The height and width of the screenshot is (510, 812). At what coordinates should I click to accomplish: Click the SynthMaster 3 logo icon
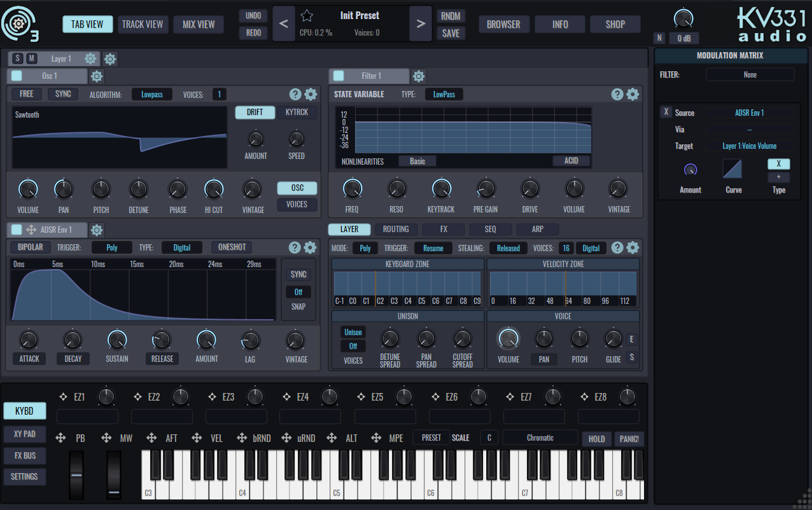pos(20,24)
